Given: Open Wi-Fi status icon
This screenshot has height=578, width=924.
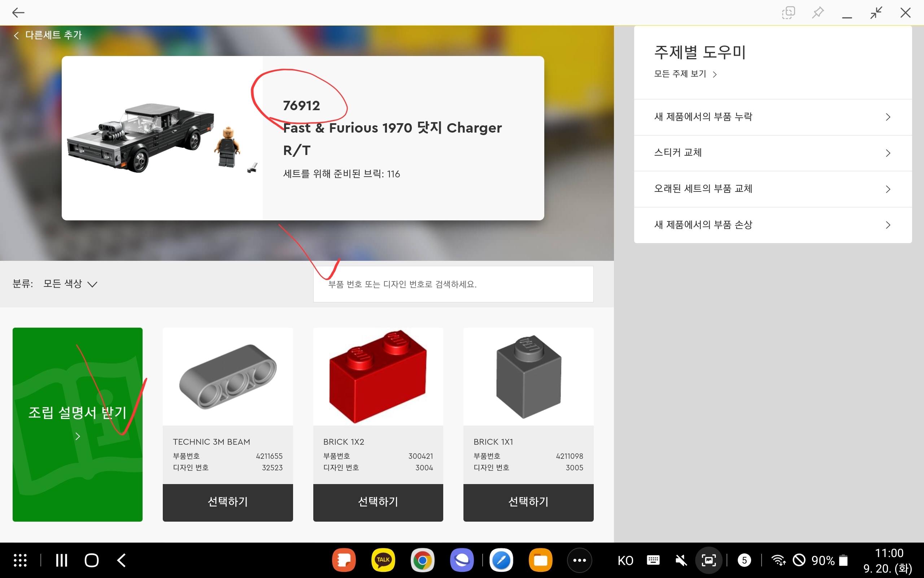Looking at the screenshot, I should click(778, 560).
